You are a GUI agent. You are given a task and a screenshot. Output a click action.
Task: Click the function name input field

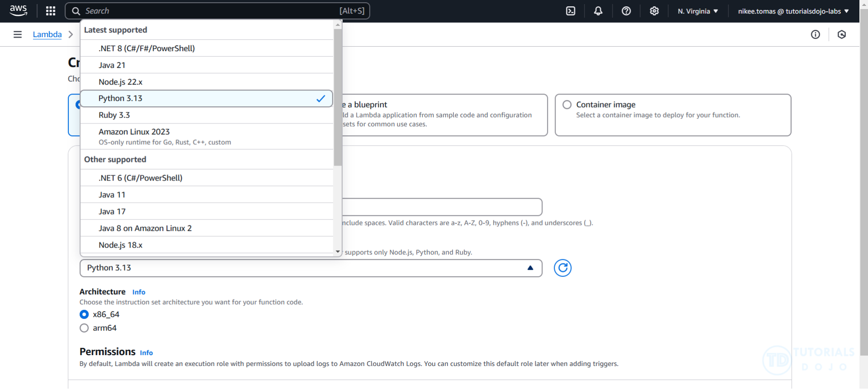[x=442, y=207]
